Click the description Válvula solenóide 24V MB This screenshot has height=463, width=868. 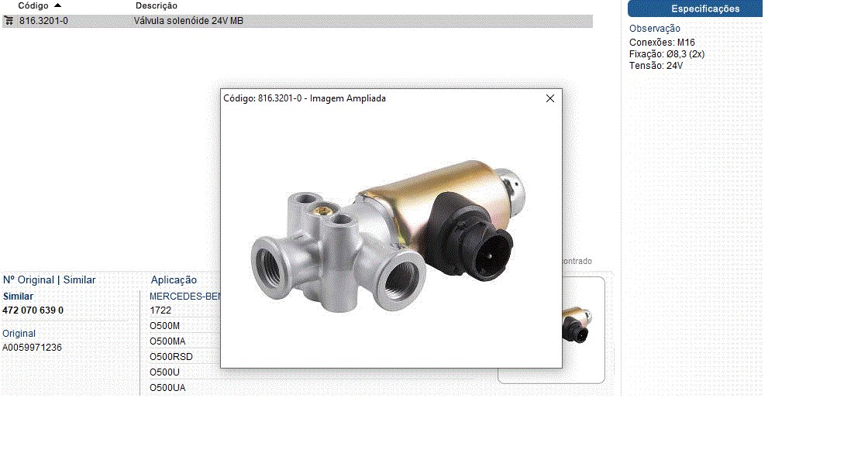(188, 21)
